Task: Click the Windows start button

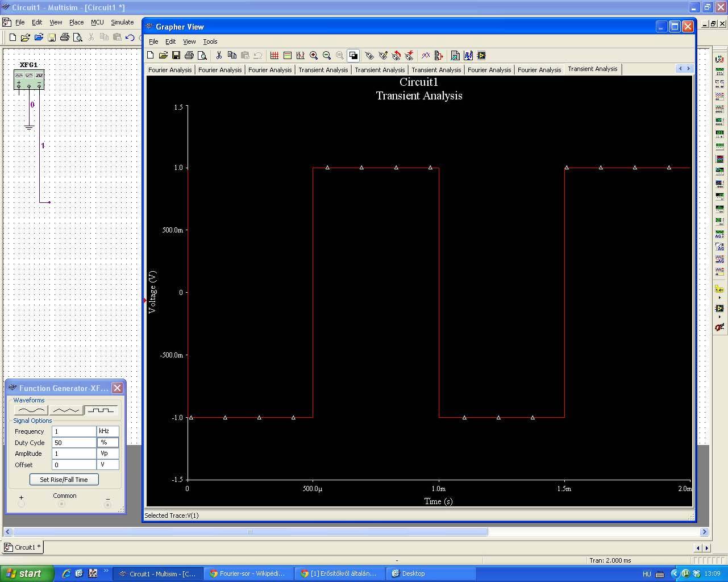Action: coord(27,573)
